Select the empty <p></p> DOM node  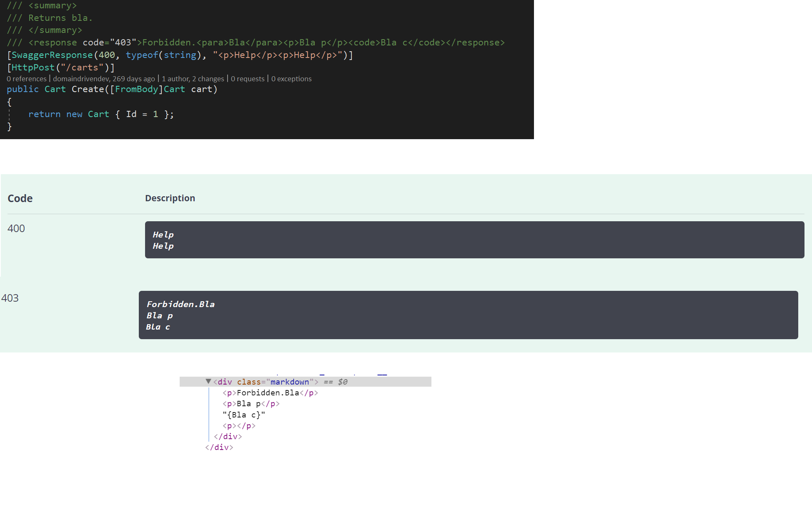239,425
